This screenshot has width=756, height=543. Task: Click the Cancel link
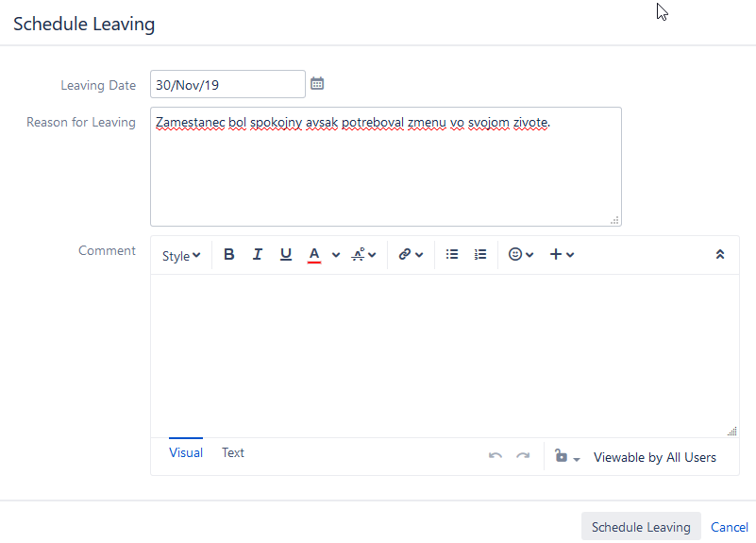tap(730, 528)
